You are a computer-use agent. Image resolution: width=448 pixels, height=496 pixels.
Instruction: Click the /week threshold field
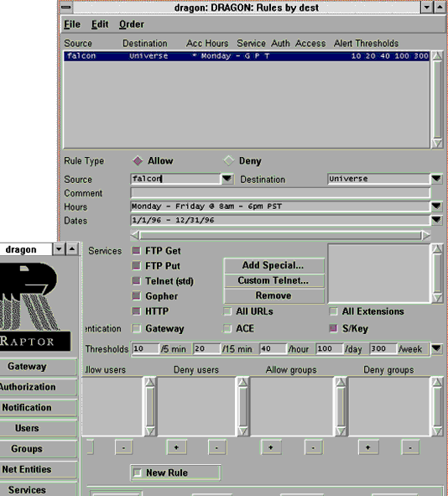(x=383, y=349)
